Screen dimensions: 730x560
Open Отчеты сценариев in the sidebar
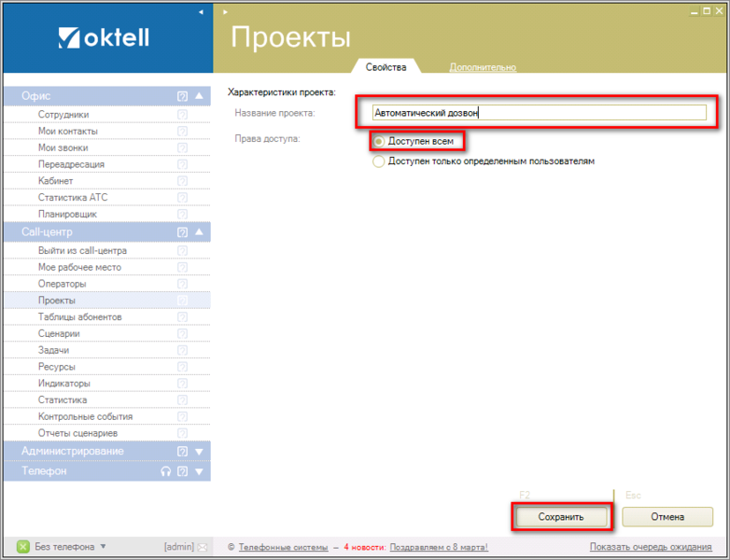[77, 433]
